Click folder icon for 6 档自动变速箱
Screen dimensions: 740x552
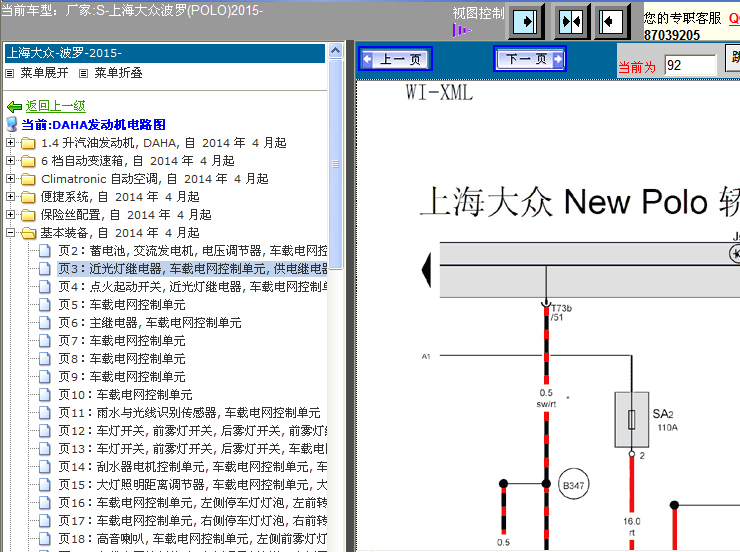pos(28,161)
